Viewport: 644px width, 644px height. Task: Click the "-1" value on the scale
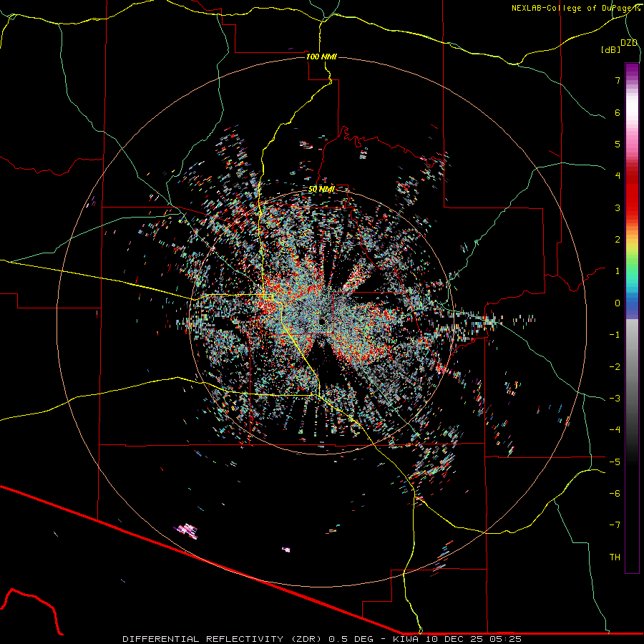click(615, 335)
